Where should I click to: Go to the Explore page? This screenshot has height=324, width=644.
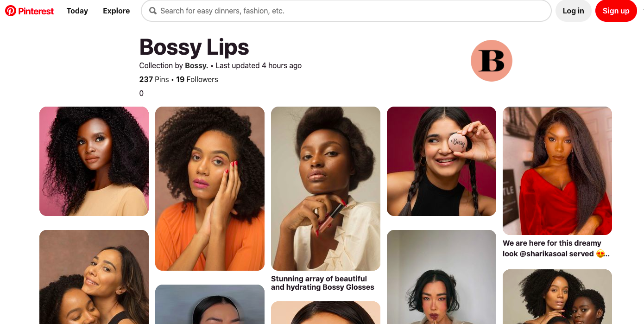click(116, 11)
